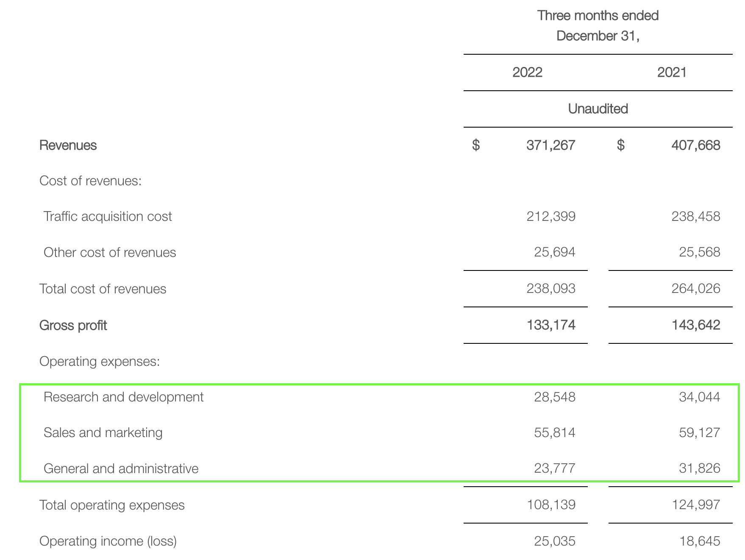The image size is (745, 560).
Task: Click the 'Gross profit' row label
Action: [x=73, y=326]
